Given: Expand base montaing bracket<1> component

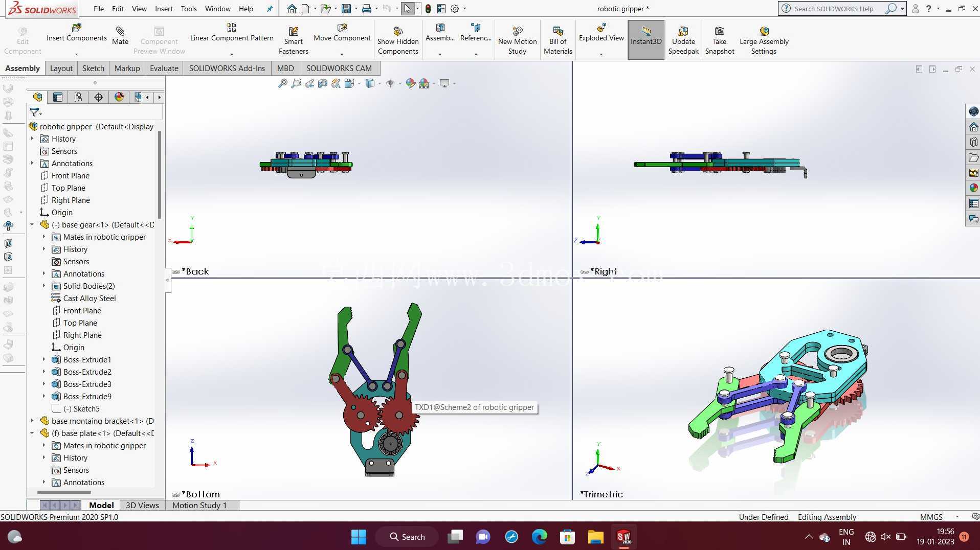Looking at the screenshot, I should tap(32, 421).
